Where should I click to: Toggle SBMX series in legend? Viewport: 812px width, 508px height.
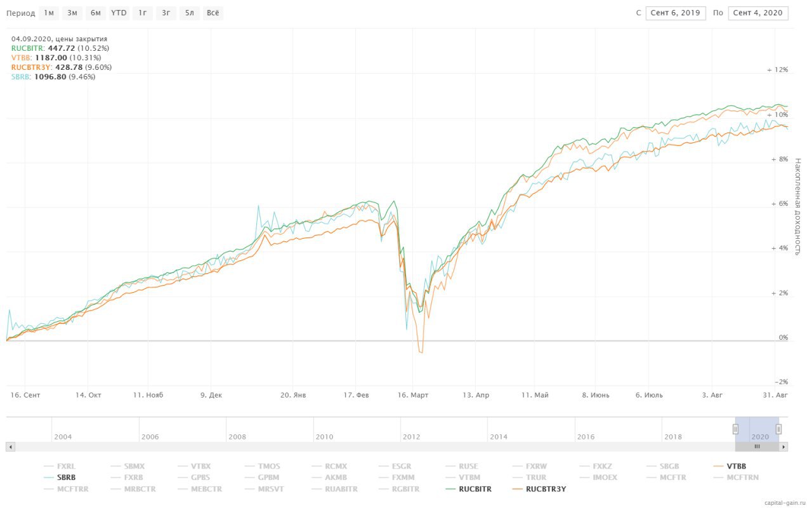tap(127, 466)
